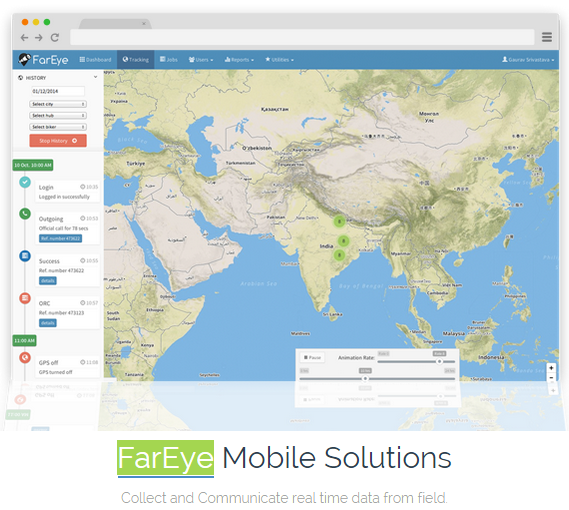Zoom in the map with plus
Screen dimensions: 569x510
[551, 368]
